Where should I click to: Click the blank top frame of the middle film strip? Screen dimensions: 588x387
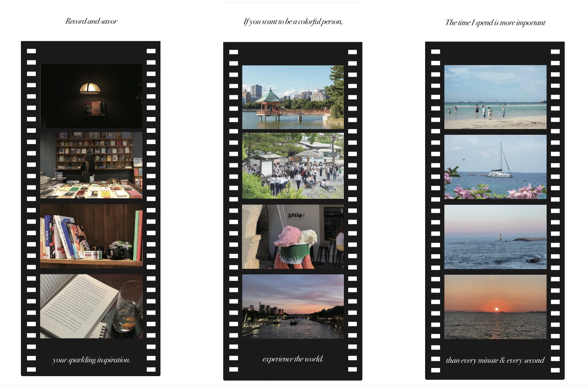pyautogui.click(x=293, y=54)
